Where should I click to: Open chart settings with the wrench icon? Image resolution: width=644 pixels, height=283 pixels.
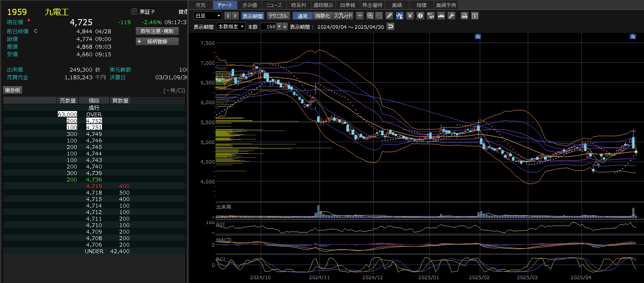[451, 16]
